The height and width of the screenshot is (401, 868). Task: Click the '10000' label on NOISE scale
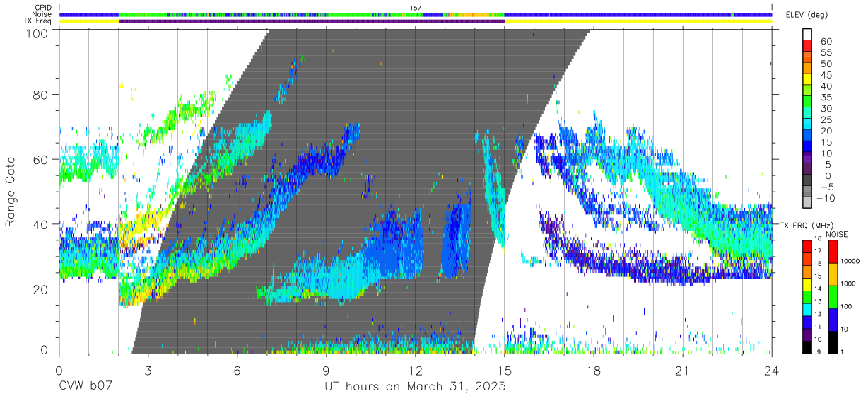click(x=849, y=262)
